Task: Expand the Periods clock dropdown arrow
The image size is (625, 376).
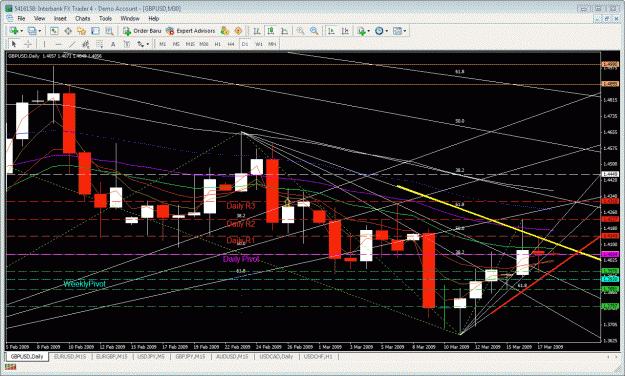Action: [386, 31]
